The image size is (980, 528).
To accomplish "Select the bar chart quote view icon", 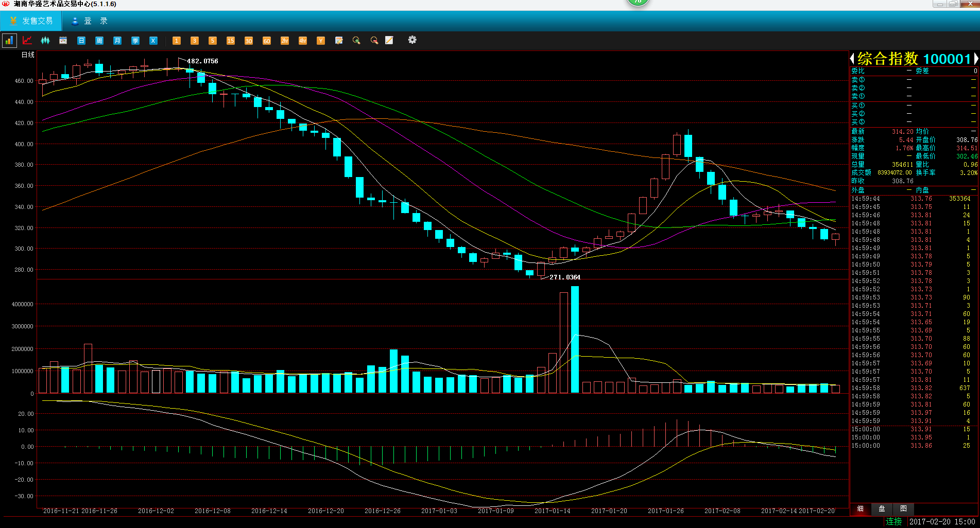I will point(9,40).
